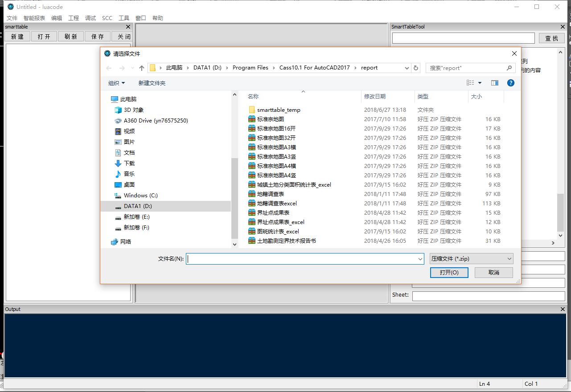This screenshot has width=571, height=392.
Task: Expand the 组织 dropdown menu
Action: [x=116, y=83]
